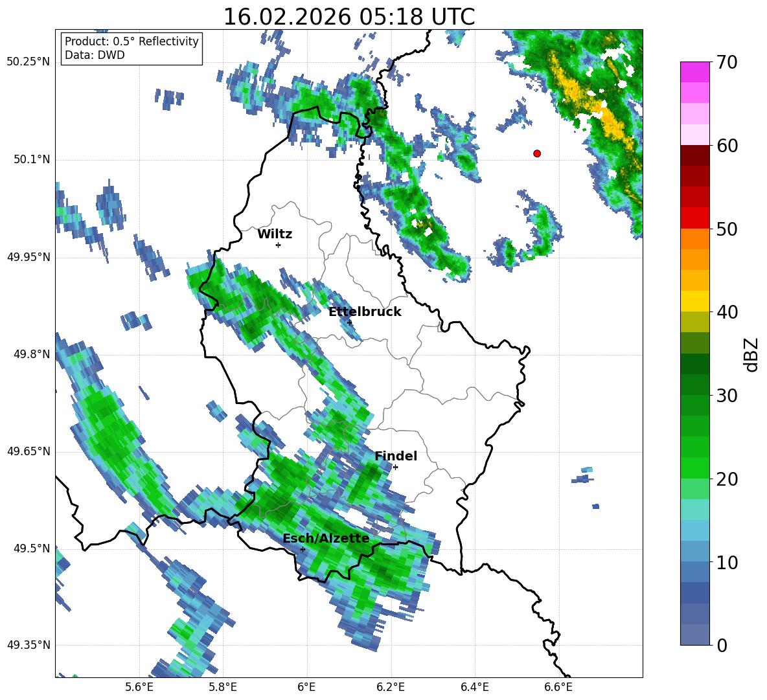The height and width of the screenshot is (700, 767).
Task: Click the 'Product: 0.5° Reflectivity' text
Action: [132, 41]
